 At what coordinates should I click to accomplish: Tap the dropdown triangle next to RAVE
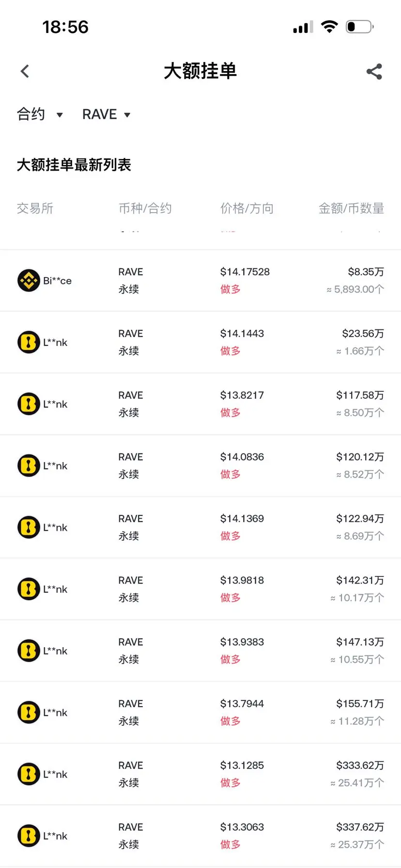pos(127,115)
